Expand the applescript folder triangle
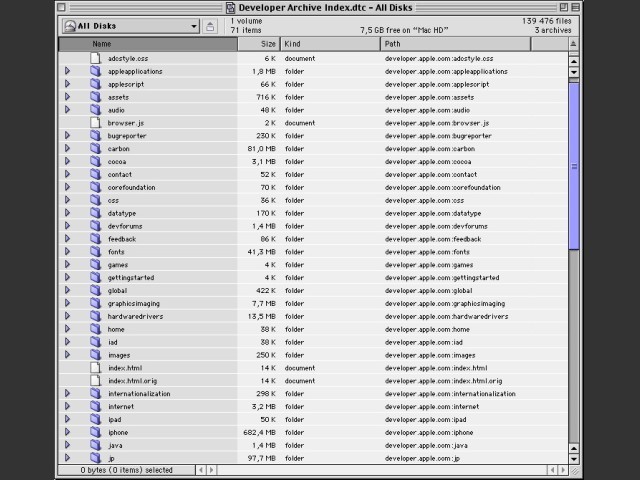The width and height of the screenshot is (640, 480). [x=67, y=84]
